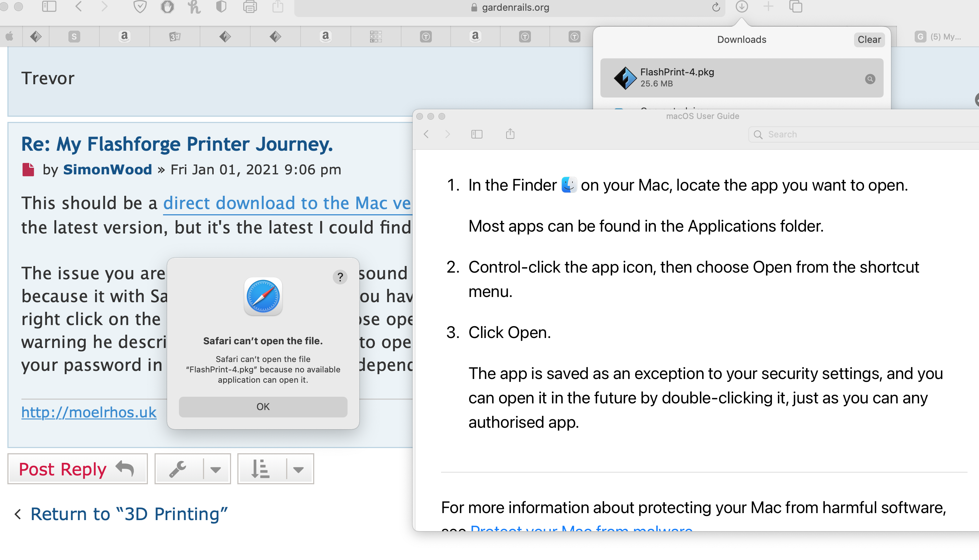The height and width of the screenshot is (560, 979).
Task: Click the red post icon beside "by"
Action: [x=28, y=170]
